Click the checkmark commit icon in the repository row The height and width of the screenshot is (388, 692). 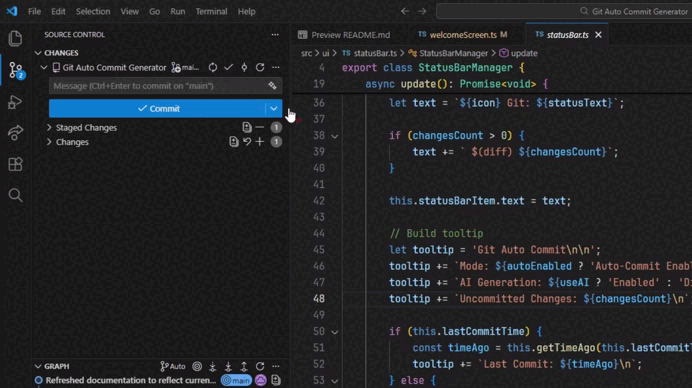(228, 68)
